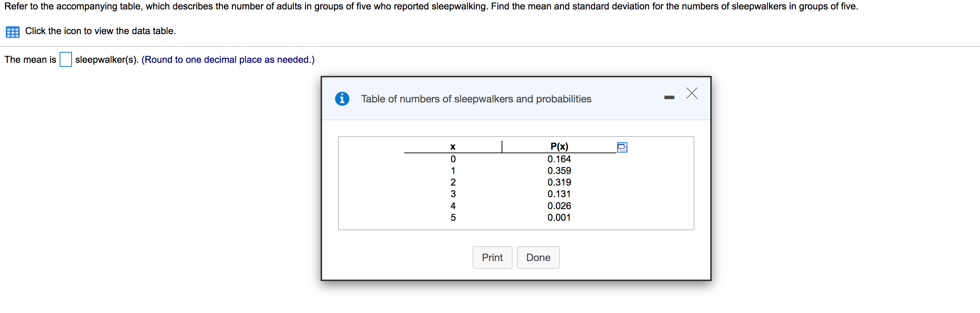The height and width of the screenshot is (313, 980).
Task: Click the x value 3 cell
Action: tap(453, 194)
